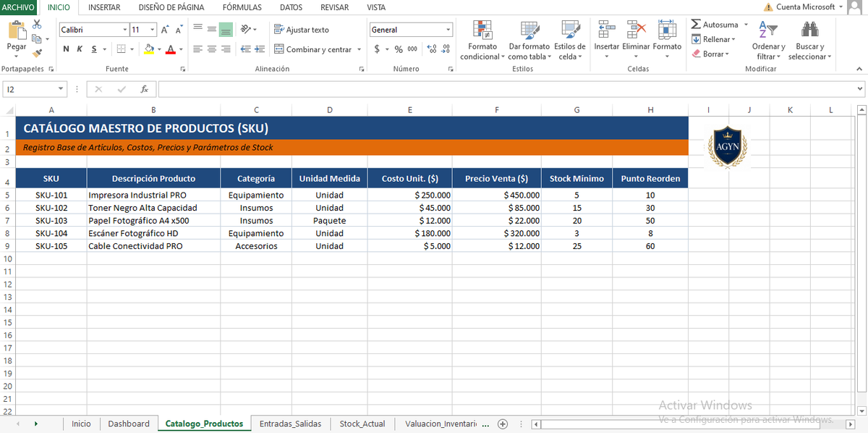The image size is (868, 433).
Task: Open the font name Calibri dropdown
Action: click(126, 30)
